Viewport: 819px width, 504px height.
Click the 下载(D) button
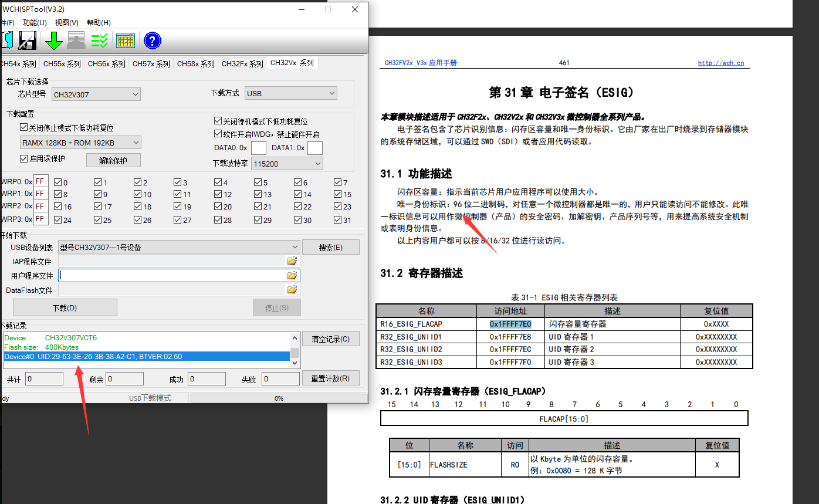(65, 307)
